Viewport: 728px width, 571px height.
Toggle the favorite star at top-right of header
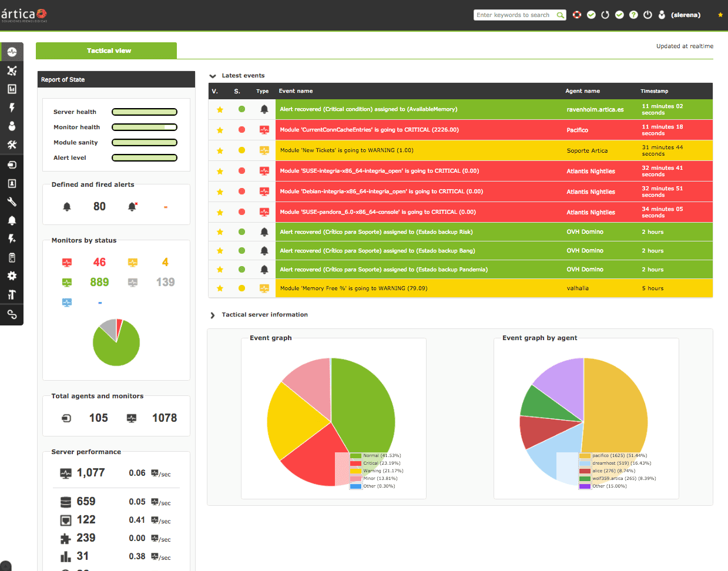pos(720,15)
